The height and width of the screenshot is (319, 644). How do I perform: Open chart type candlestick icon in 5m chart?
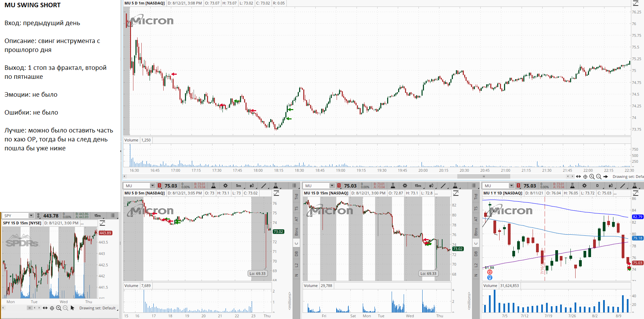pos(252,186)
